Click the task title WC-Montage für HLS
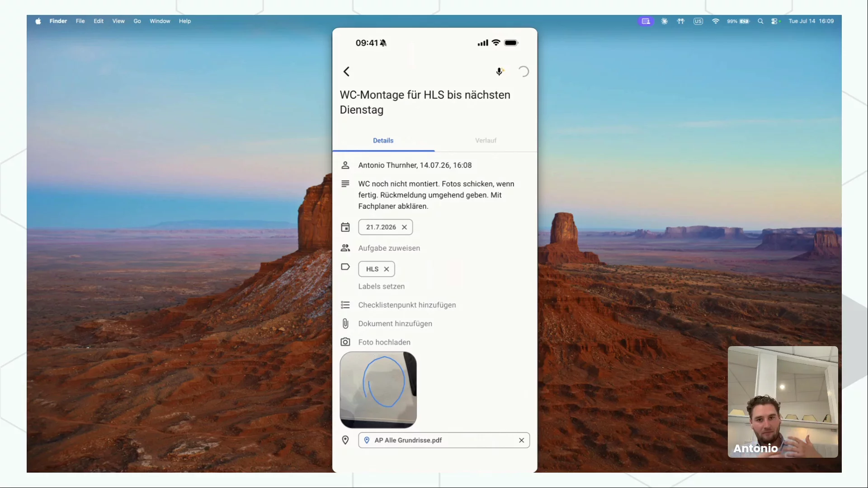Viewport: 868px width, 488px height. point(425,102)
